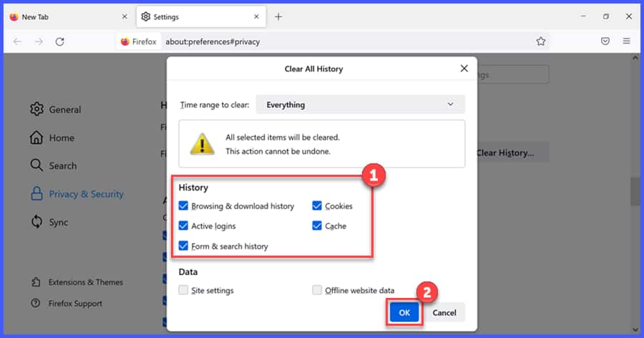Toggle the Cookies checkbox
644x338 pixels.
tap(317, 206)
